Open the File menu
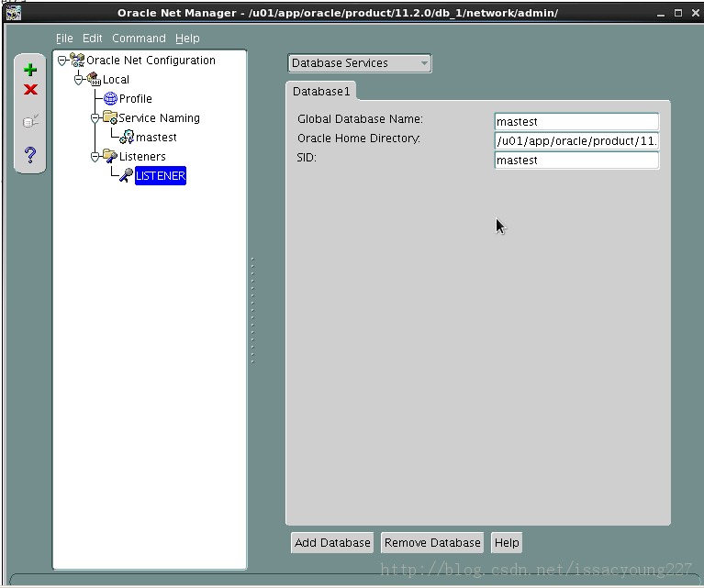 (64, 39)
